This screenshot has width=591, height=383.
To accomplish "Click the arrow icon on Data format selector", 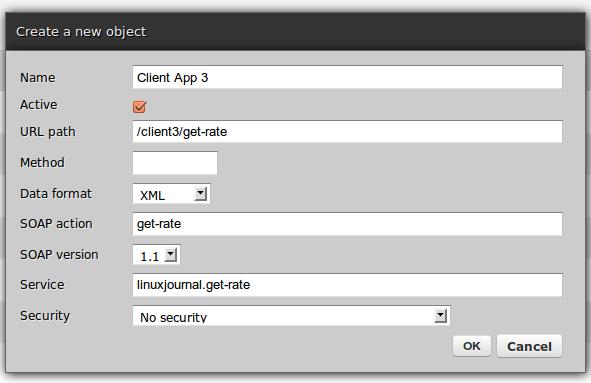I will click(x=201, y=194).
